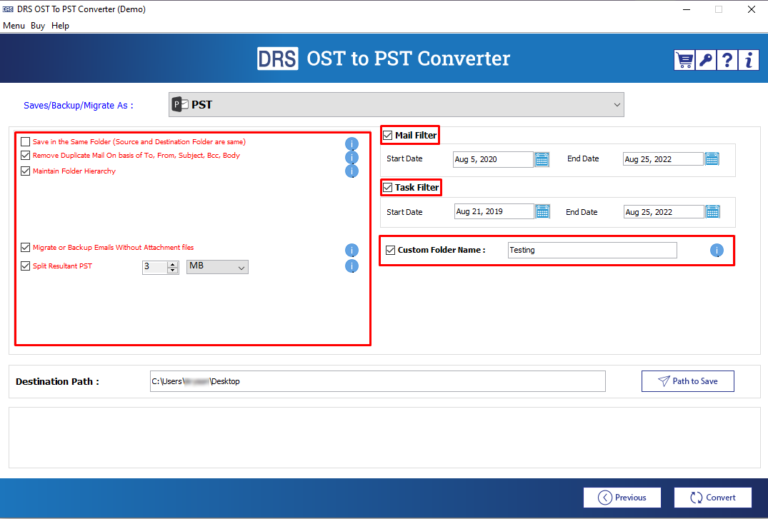This screenshot has height=519, width=768.
Task: Click the key activation icon
Action: point(706,59)
